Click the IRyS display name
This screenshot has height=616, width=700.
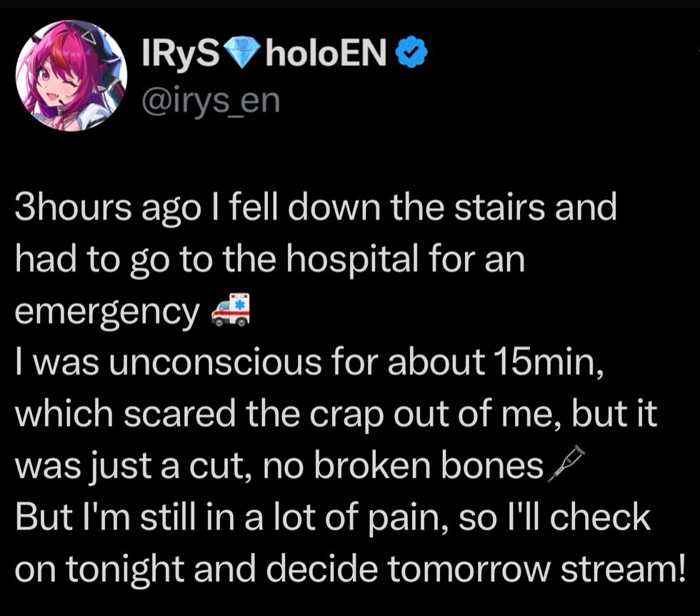click(x=181, y=51)
